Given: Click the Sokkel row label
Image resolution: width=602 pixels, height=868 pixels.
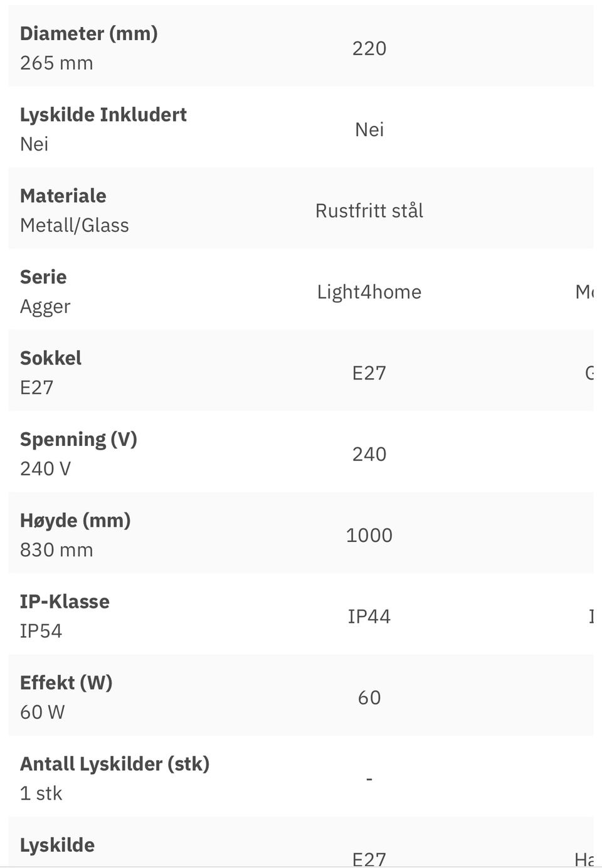Looking at the screenshot, I should coord(50,358).
